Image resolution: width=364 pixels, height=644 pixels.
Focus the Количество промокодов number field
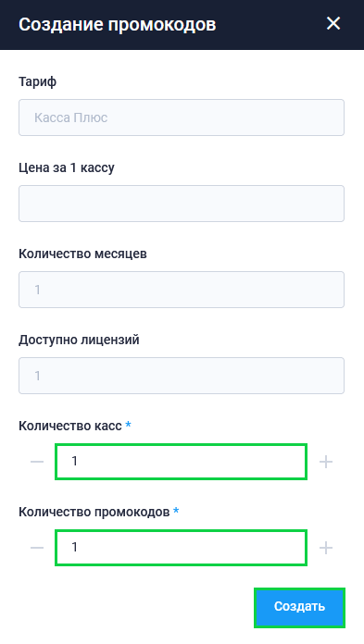[181, 548]
